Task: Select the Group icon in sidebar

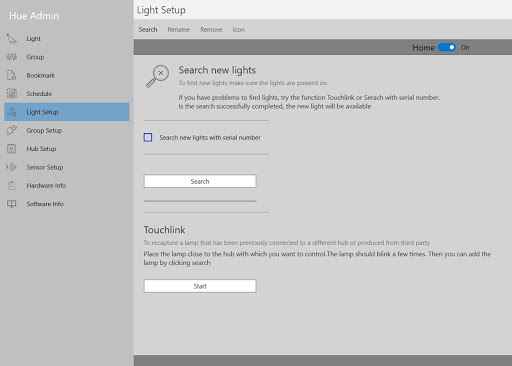Action: point(11,57)
